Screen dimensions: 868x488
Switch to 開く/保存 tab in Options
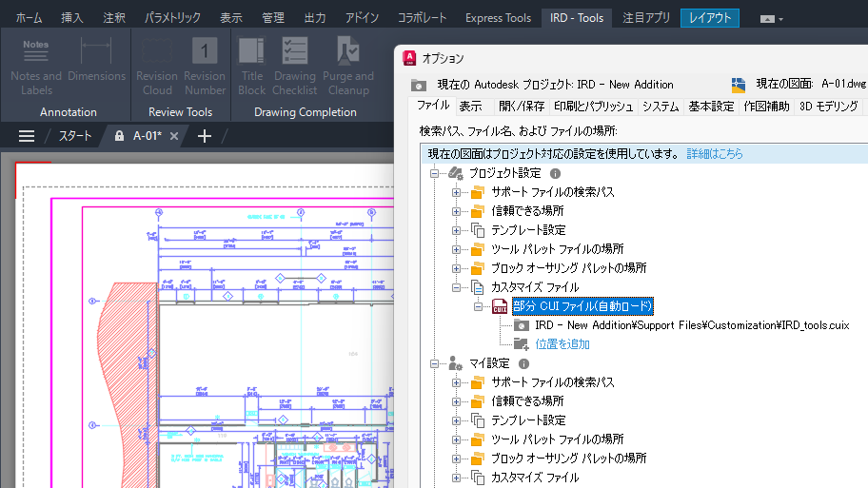pos(522,107)
